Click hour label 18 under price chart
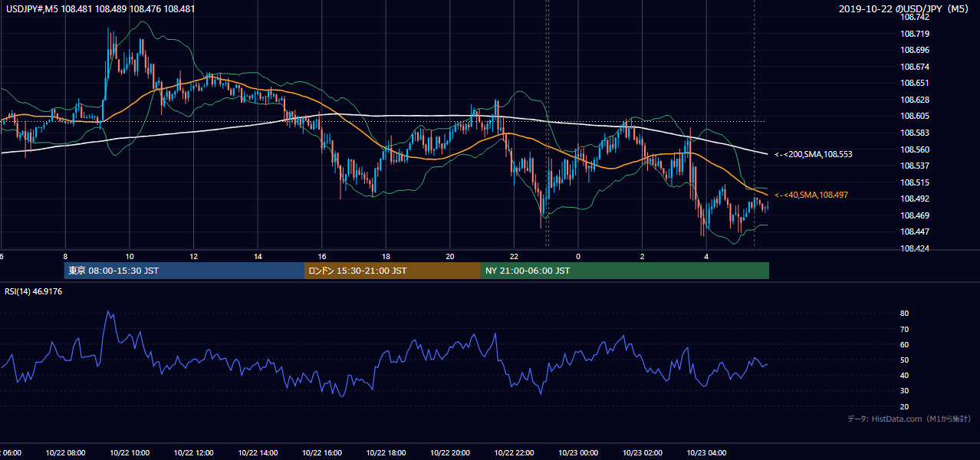This screenshot has width=980, height=460. point(386,256)
